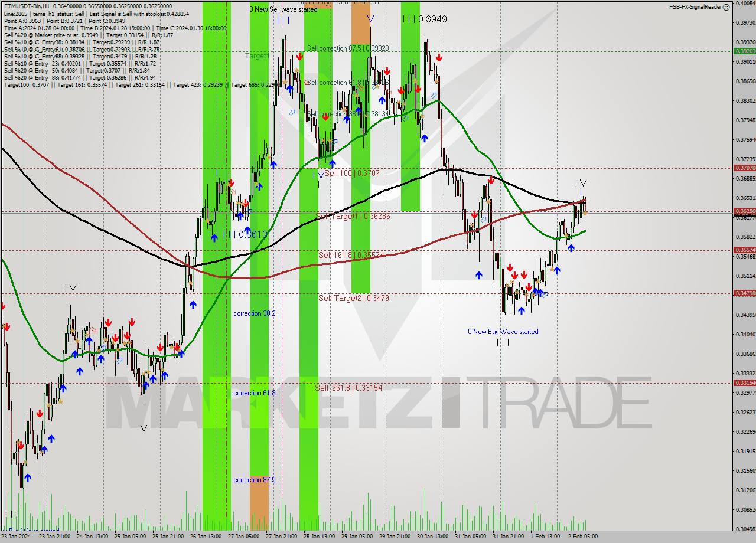Click the red 0.3707 price axis tag
The width and height of the screenshot is (756, 543).
pos(744,168)
